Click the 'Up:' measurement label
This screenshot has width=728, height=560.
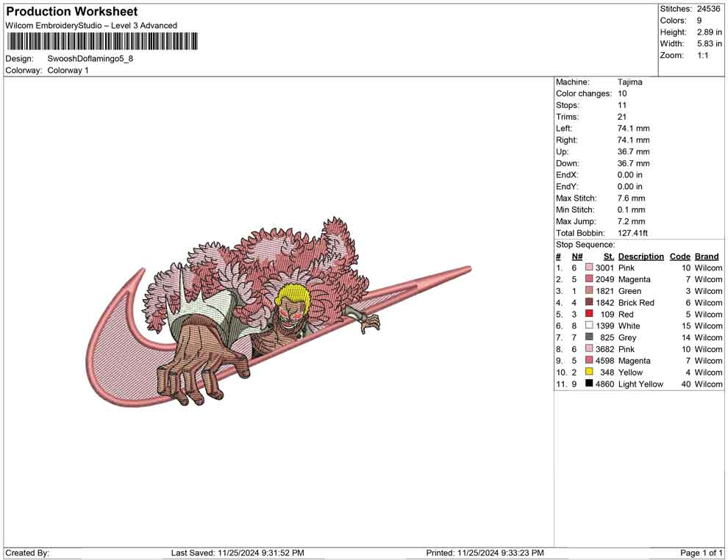click(562, 151)
